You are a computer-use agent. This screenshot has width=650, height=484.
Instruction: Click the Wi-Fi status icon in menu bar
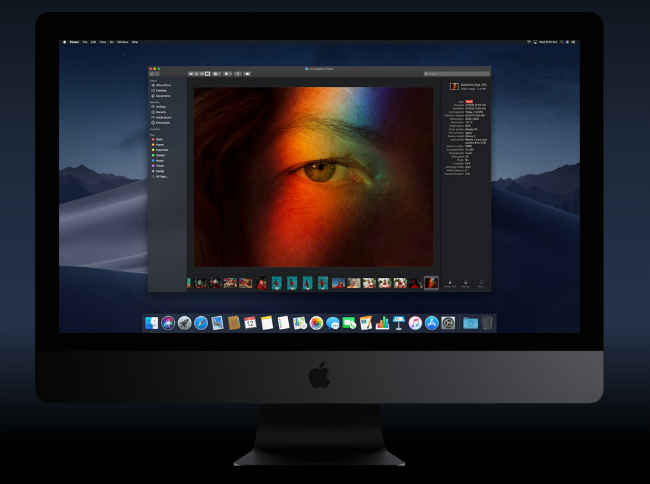click(x=529, y=42)
